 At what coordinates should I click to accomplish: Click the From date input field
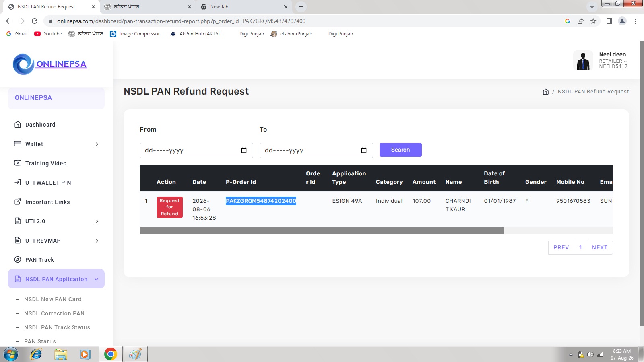click(196, 150)
